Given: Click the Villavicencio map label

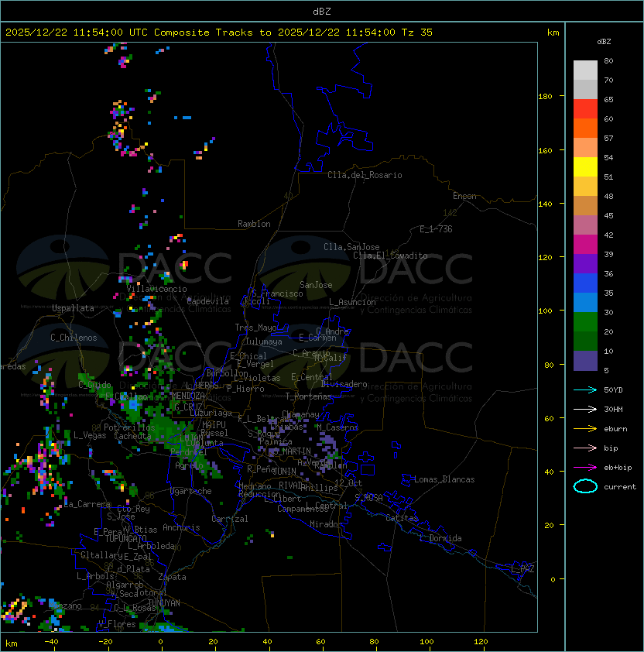Looking at the screenshot, I should 156,289.
